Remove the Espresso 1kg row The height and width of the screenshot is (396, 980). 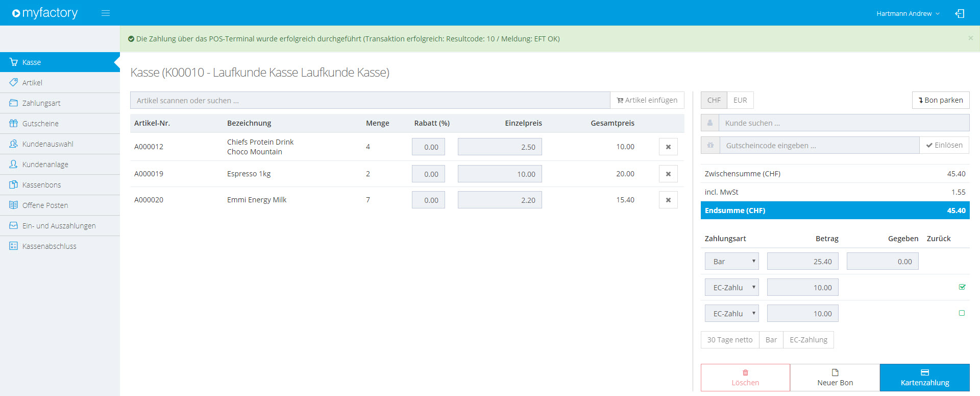tap(668, 174)
